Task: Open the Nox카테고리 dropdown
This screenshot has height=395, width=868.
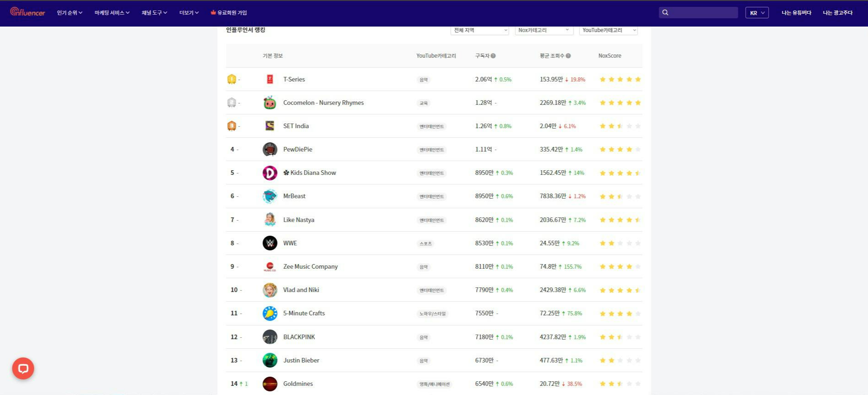Action: tap(544, 30)
